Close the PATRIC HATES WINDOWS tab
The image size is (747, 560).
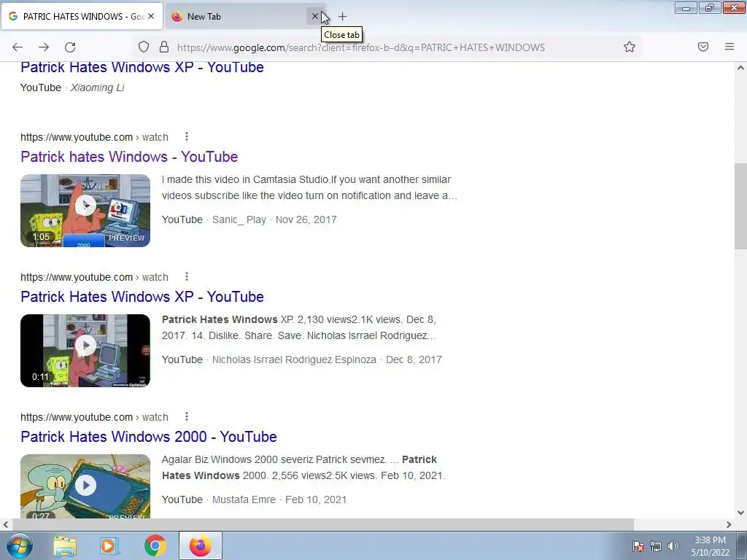pyautogui.click(x=151, y=16)
